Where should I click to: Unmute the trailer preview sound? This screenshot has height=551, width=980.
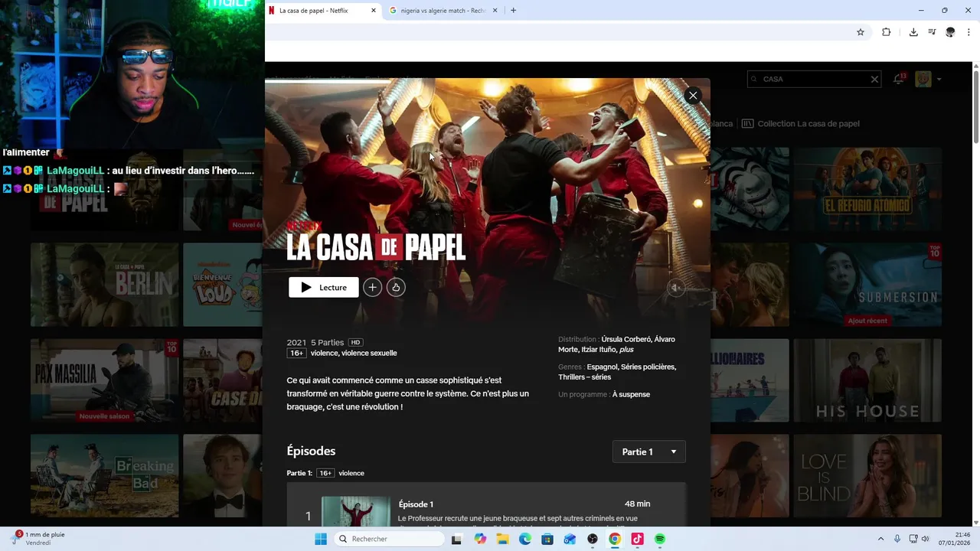[x=675, y=288]
